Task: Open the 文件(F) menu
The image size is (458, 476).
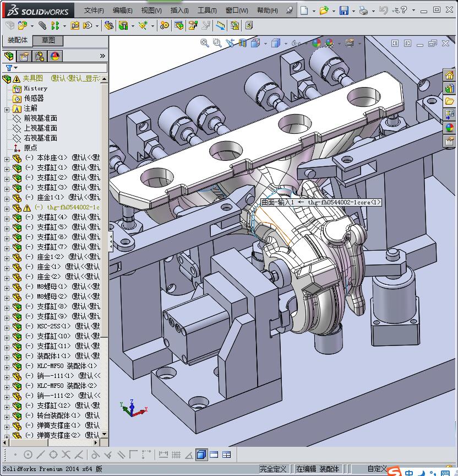Action: point(94,10)
